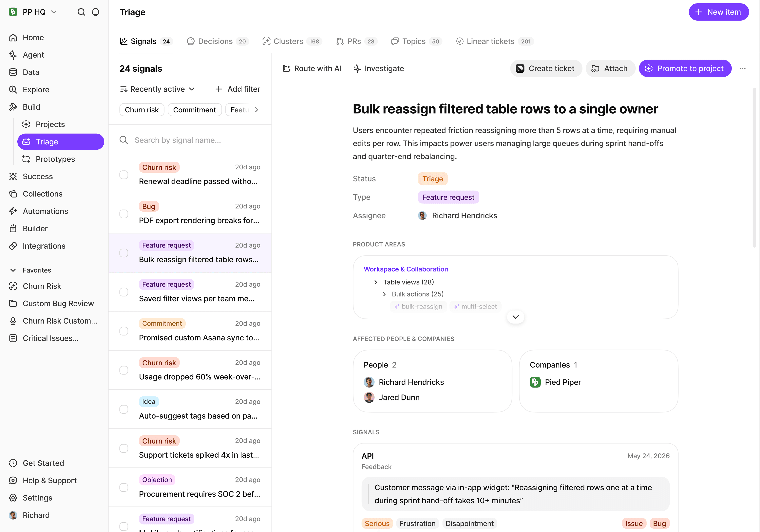Viewport: 760px width, 532px height.
Task: Open Agent from sidebar
Action: point(33,55)
